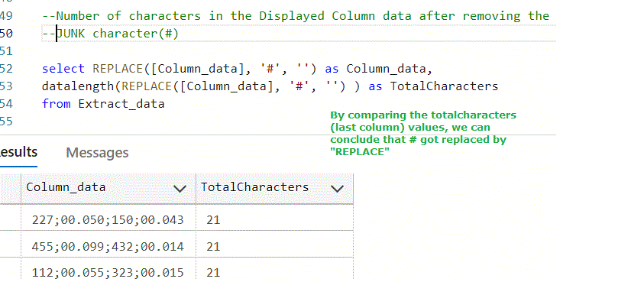Open the TotalCharacters header dropdown chevron
Image resolution: width=644 pixels, height=308 pixels.
[337, 188]
